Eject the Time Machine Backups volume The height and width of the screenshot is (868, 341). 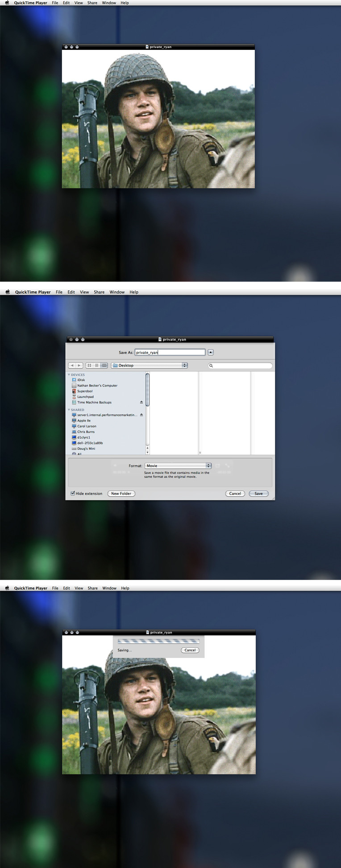[141, 402]
